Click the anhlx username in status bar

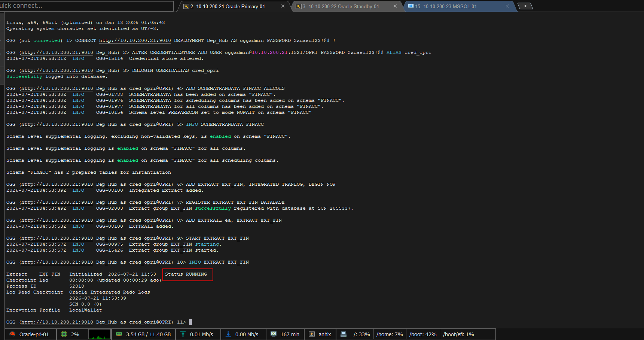click(x=325, y=334)
